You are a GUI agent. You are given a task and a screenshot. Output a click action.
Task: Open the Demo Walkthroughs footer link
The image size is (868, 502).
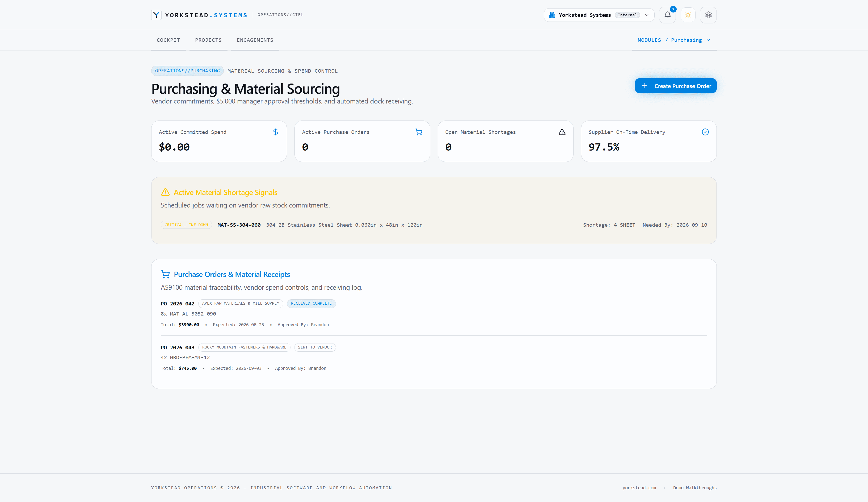tap(695, 488)
